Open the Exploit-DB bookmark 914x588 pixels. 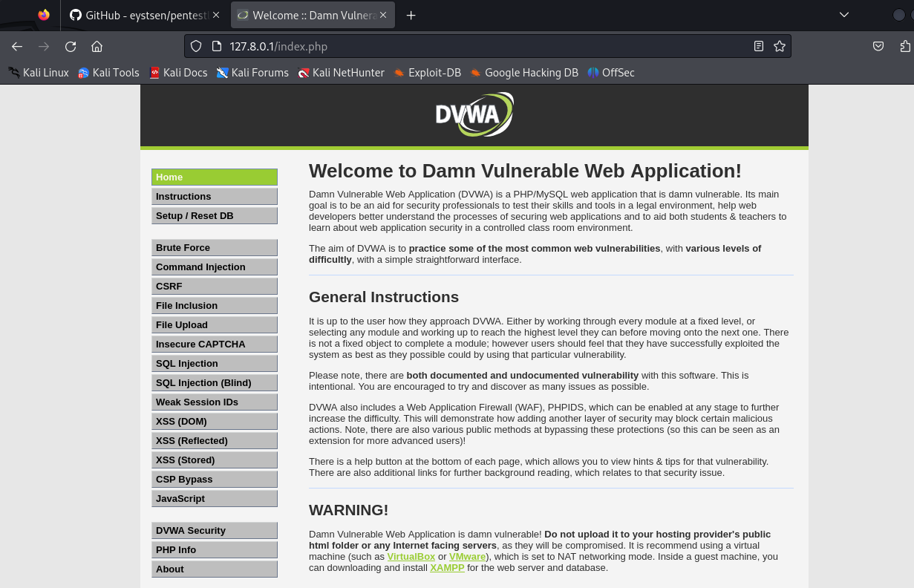pos(427,73)
